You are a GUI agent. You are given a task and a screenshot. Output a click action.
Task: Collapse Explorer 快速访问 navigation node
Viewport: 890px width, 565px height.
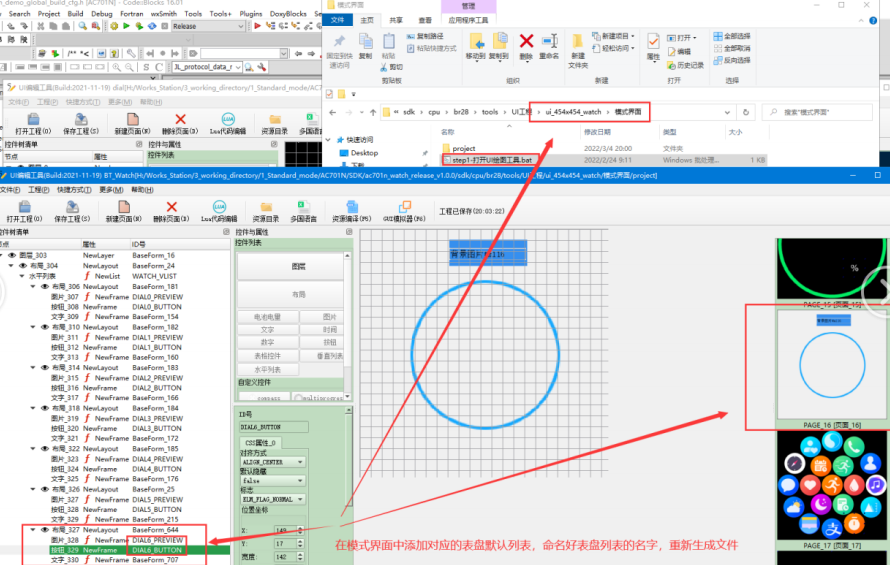click(328, 140)
